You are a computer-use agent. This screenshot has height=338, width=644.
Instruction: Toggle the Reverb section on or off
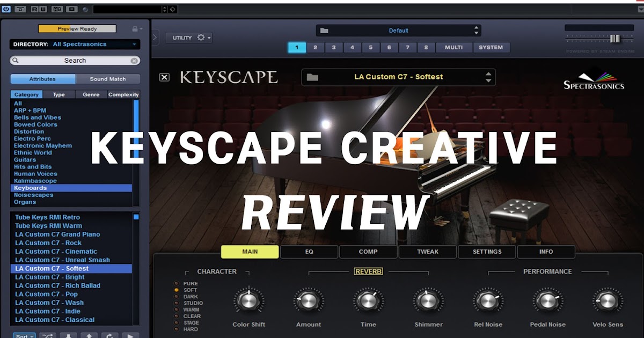pyautogui.click(x=368, y=271)
